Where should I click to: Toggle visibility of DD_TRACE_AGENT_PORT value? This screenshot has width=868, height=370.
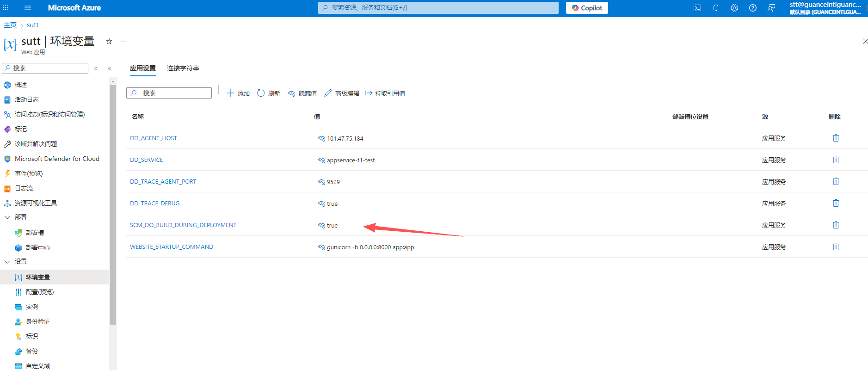point(321,182)
